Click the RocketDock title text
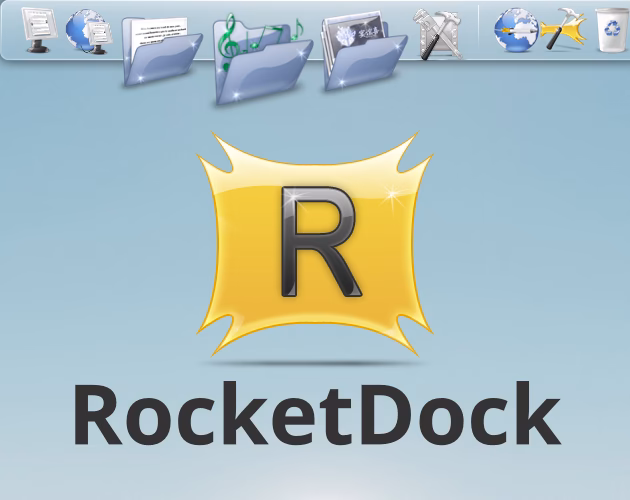630x500 pixels. coord(317,414)
